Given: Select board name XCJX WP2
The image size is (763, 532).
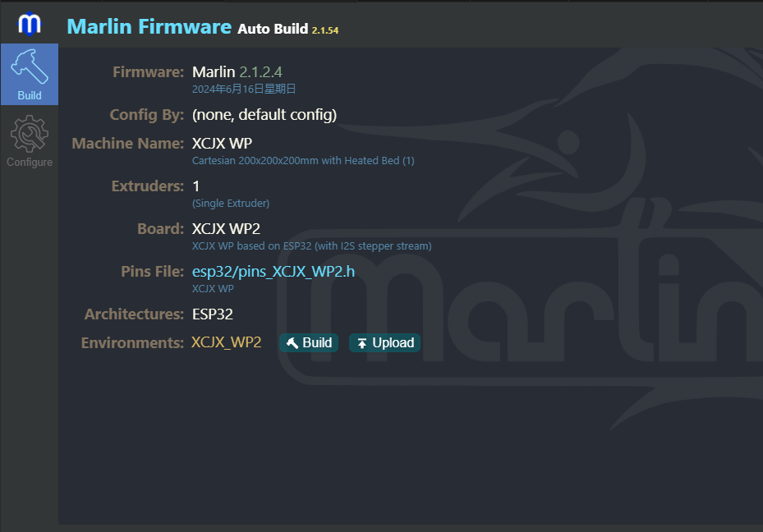Looking at the screenshot, I should 227,228.
